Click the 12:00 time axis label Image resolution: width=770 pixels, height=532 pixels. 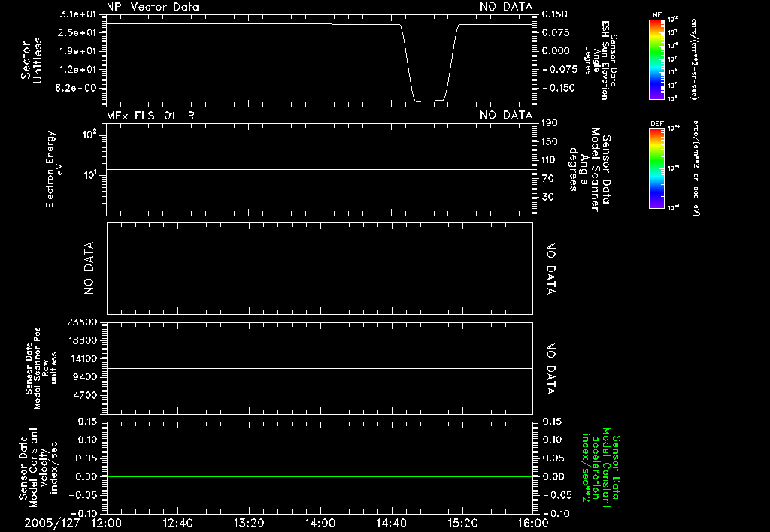107,523
